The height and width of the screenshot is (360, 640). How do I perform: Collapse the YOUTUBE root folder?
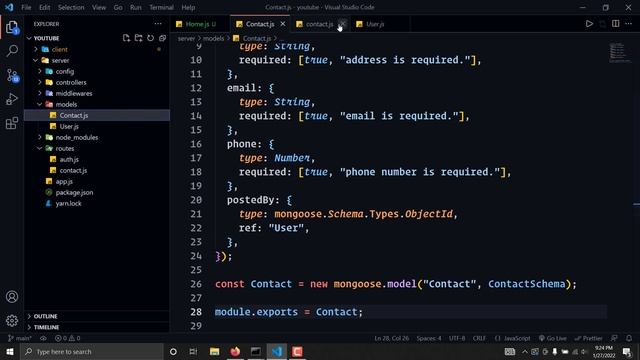point(29,38)
